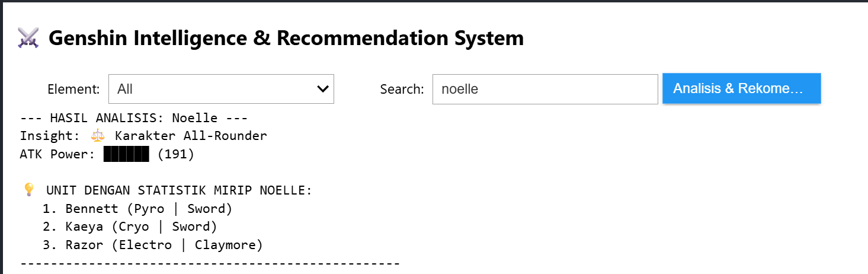Click the Karakter All-Rounder insight text

tap(191, 136)
